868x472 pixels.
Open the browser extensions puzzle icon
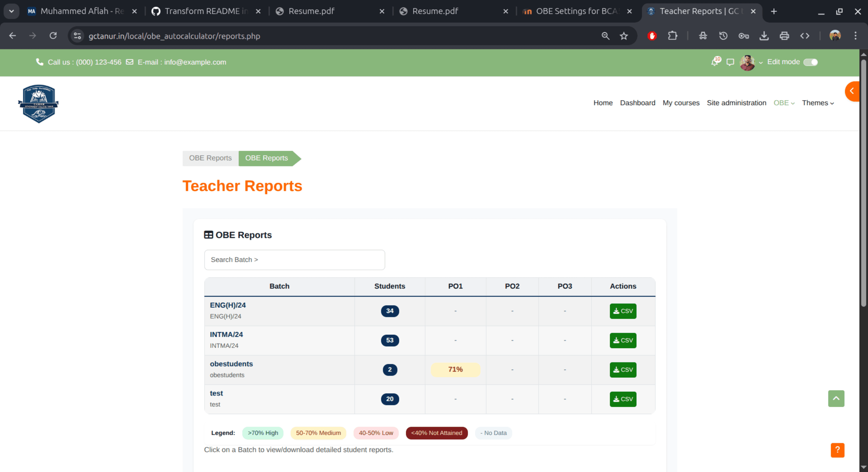[672, 36]
